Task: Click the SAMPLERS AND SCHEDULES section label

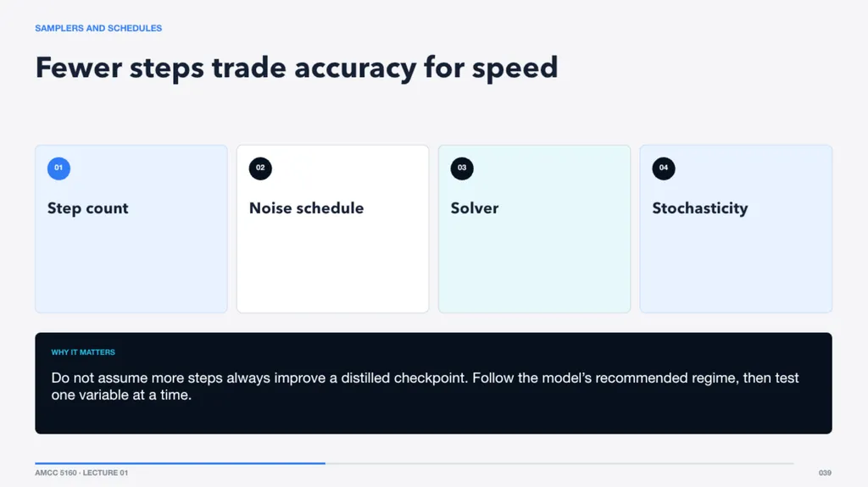Action: pyautogui.click(x=98, y=28)
